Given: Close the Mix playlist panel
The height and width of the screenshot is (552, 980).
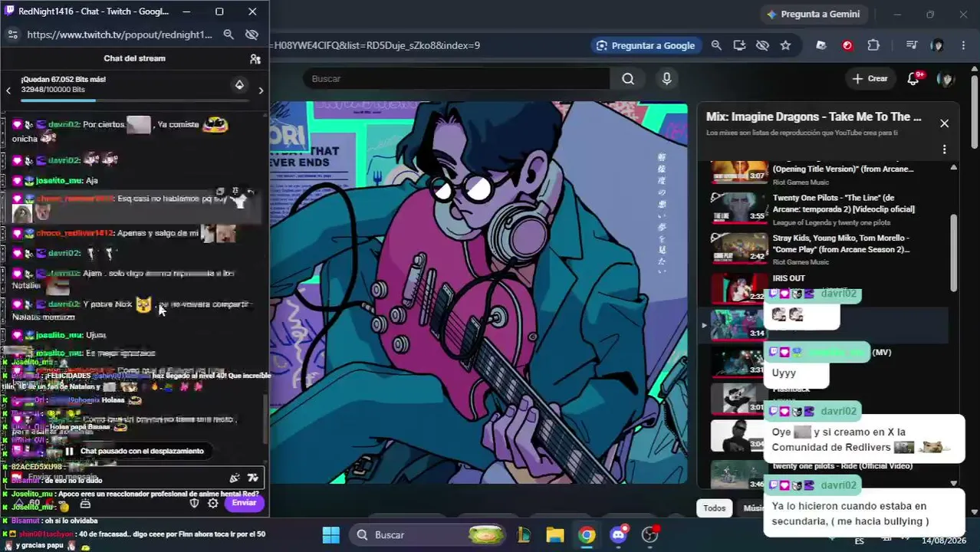Looking at the screenshot, I should [x=944, y=123].
